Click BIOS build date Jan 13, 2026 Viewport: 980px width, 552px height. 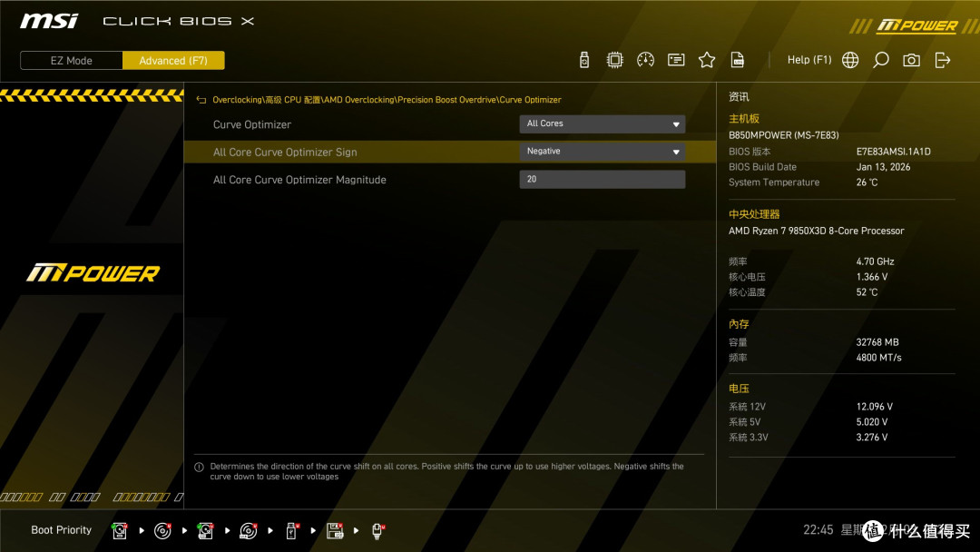[x=883, y=167]
